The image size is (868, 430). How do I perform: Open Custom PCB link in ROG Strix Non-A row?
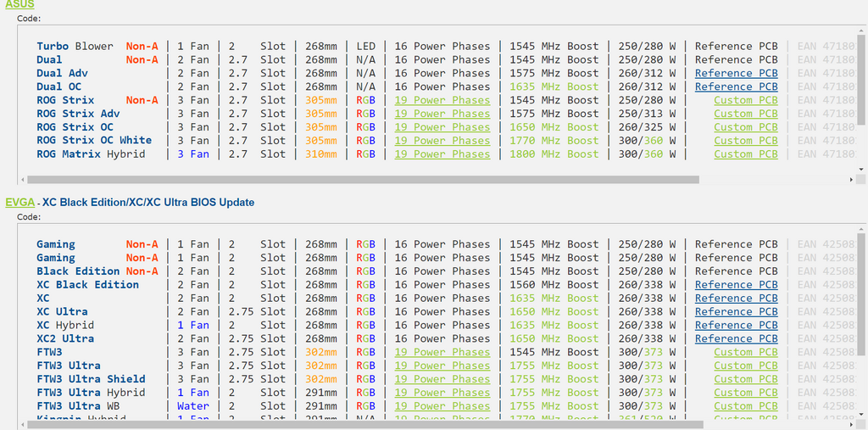click(746, 100)
